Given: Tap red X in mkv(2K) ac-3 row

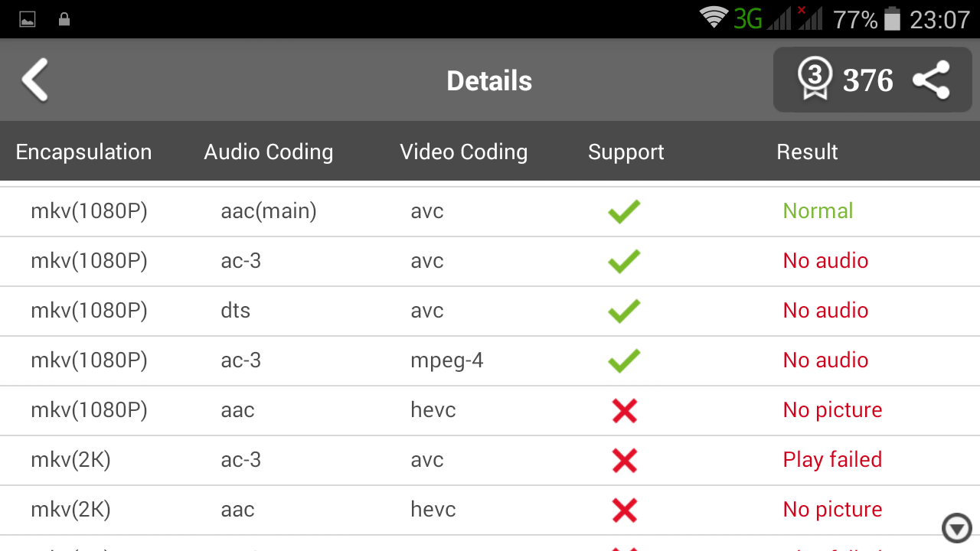Looking at the screenshot, I should click(x=625, y=460).
